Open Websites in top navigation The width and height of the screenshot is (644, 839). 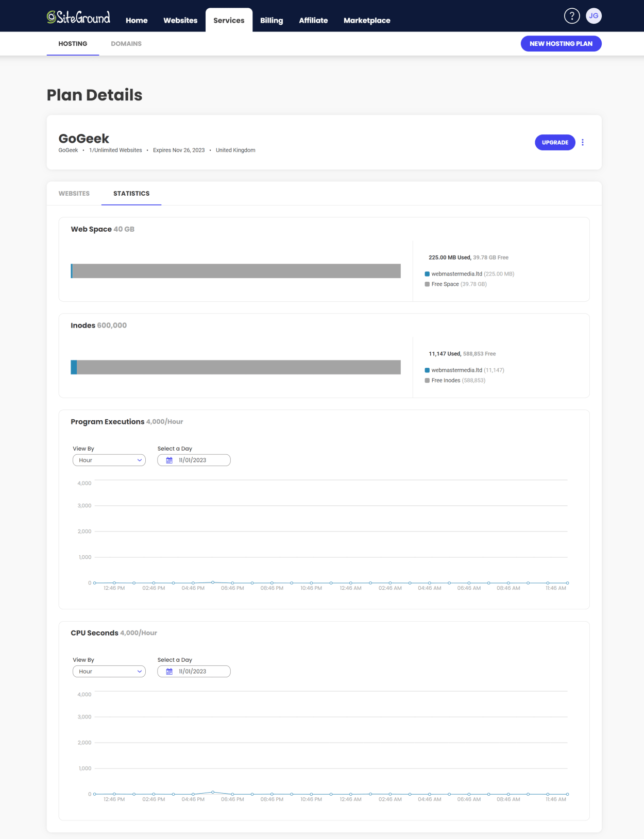click(x=180, y=21)
